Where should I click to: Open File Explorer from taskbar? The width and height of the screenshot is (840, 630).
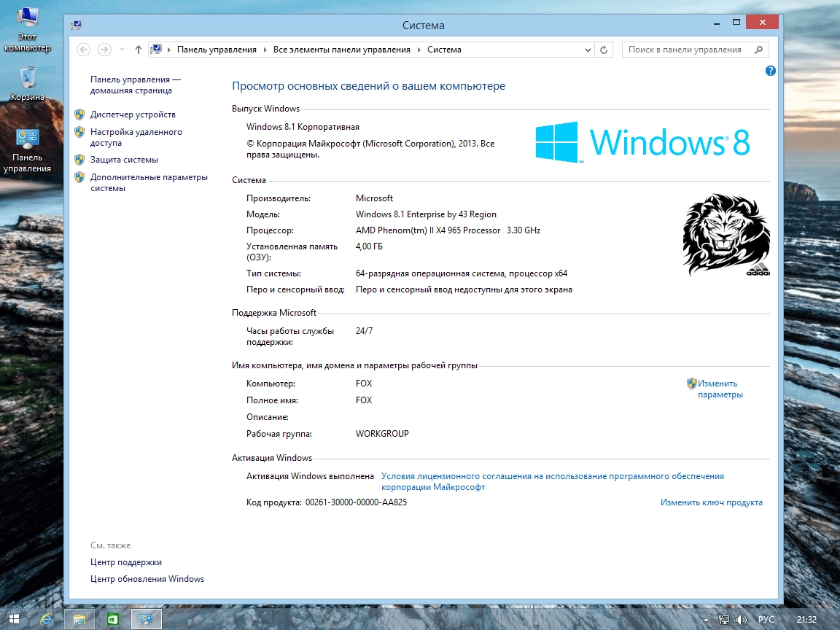click(x=79, y=619)
